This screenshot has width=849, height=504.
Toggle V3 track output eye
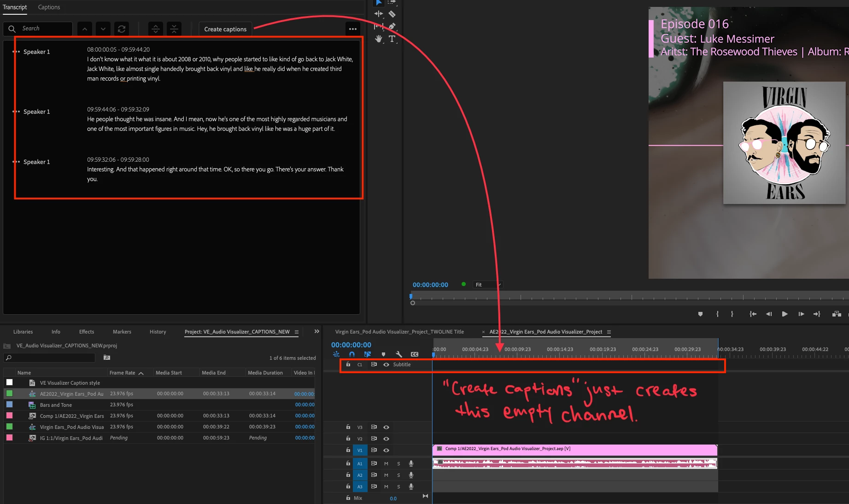click(386, 427)
